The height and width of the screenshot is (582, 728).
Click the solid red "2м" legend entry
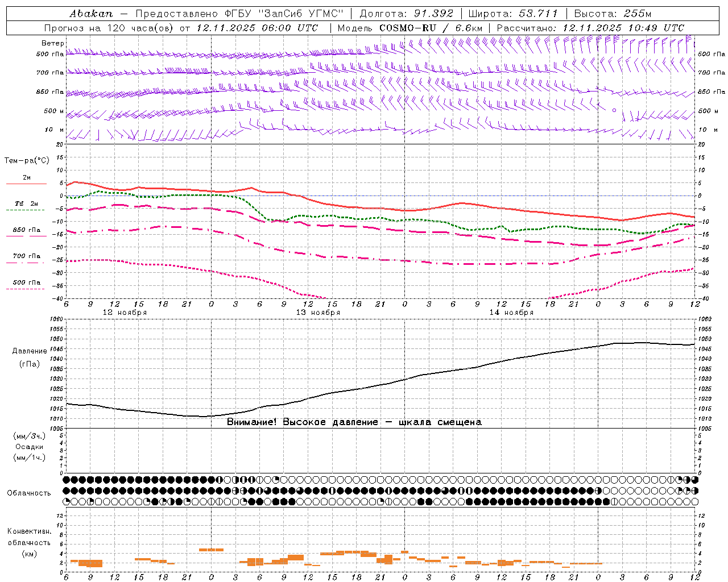click(x=27, y=178)
